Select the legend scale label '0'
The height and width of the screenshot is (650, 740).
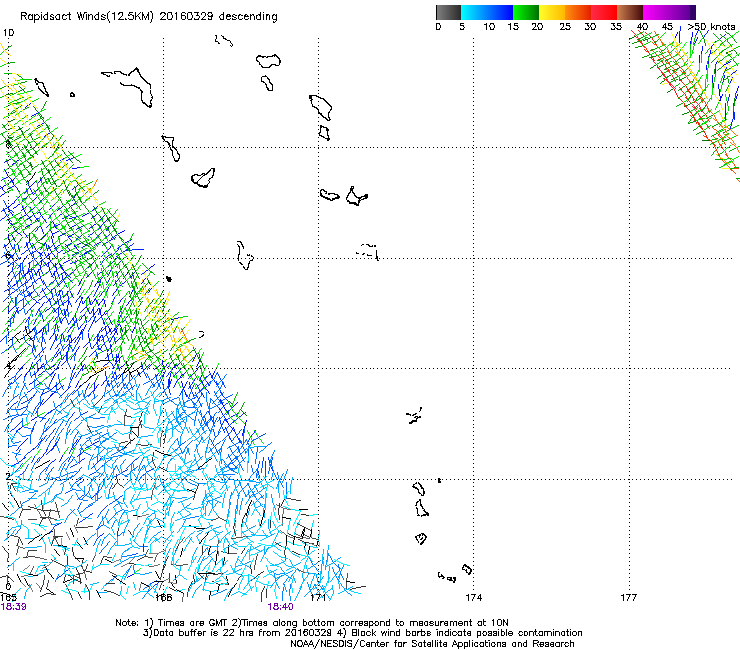coord(438,27)
